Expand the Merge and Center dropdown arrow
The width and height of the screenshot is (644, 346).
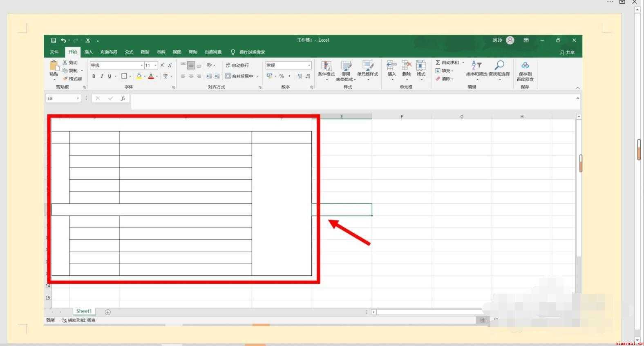pos(258,76)
